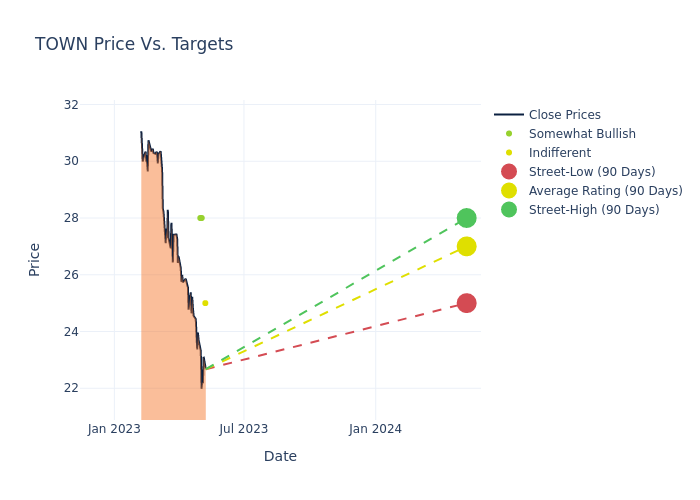Click the red Street-Low marker on chart
The image size is (700, 500).
[x=466, y=303]
